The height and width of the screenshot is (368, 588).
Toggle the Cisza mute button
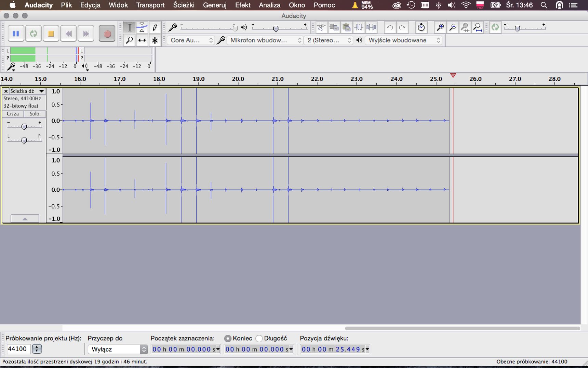tap(13, 114)
